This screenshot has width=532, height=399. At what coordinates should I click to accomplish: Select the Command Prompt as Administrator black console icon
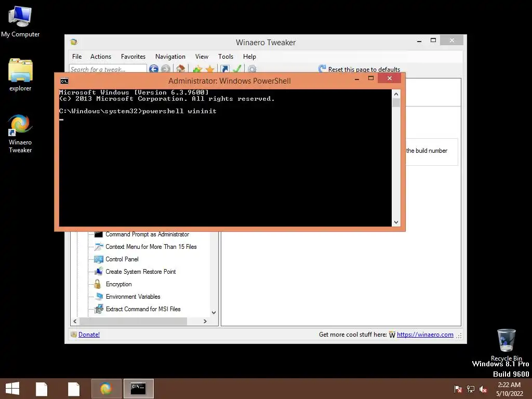tap(98, 234)
